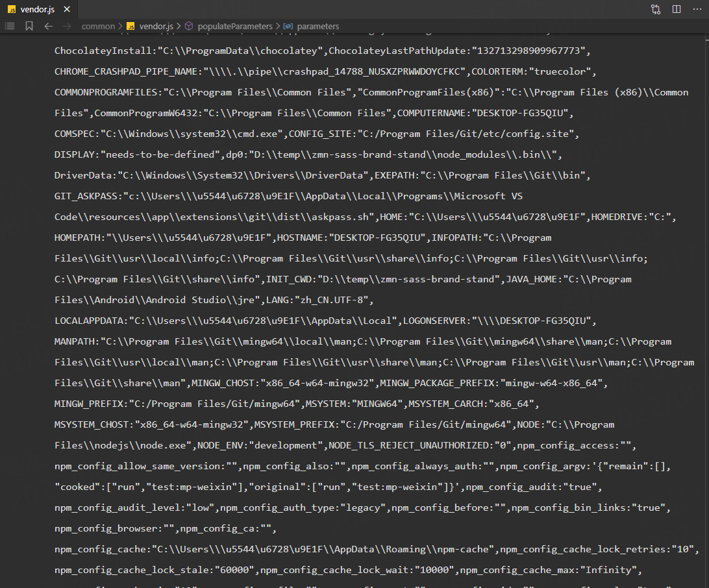Image resolution: width=709 pixels, height=588 pixels.
Task: Close the vendor.js tab
Action: (x=67, y=10)
